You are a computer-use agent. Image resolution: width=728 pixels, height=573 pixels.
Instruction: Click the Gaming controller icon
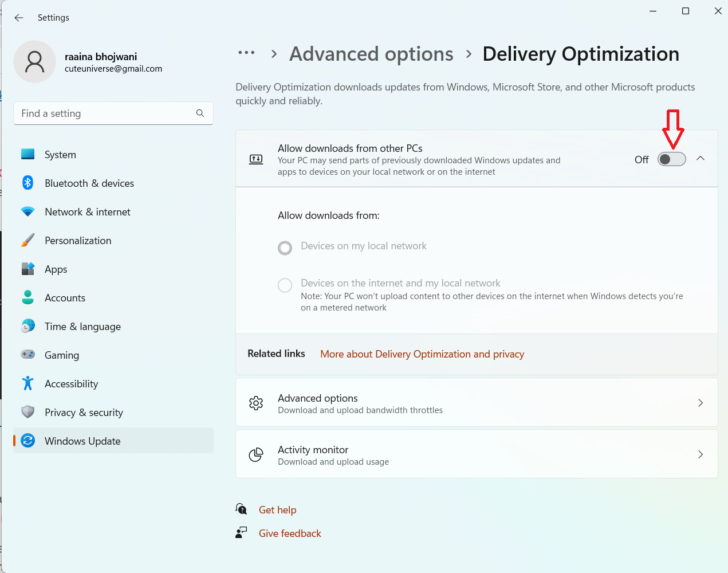27,355
